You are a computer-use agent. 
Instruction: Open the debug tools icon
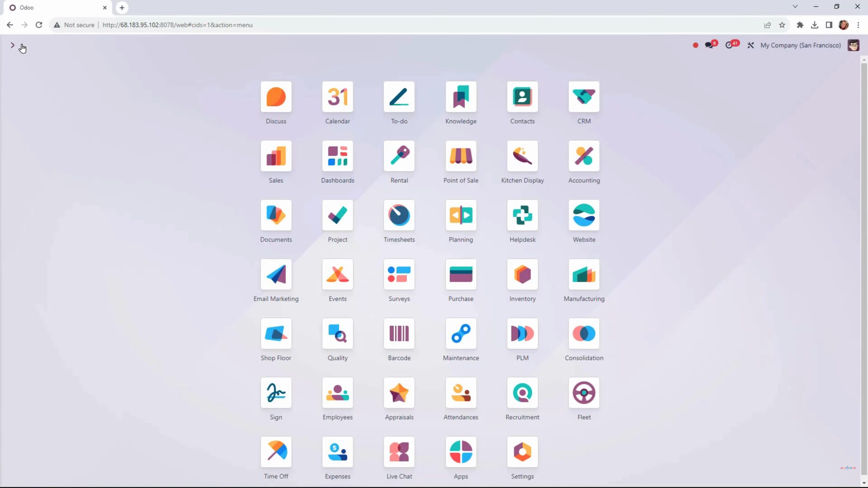(x=750, y=45)
